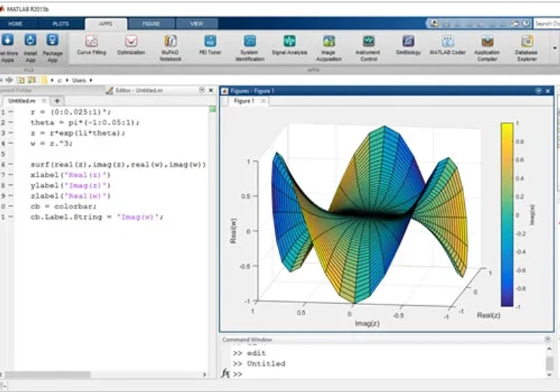Viewport: 560px width, 392px height.
Task: Click the Command Window scroll down arrow
Action: tap(549, 374)
